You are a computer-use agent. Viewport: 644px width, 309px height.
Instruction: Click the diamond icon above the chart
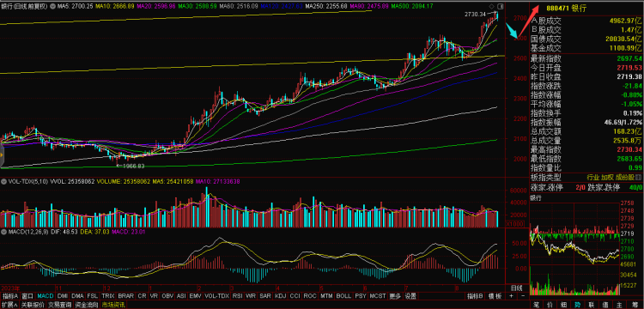[492, 6]
